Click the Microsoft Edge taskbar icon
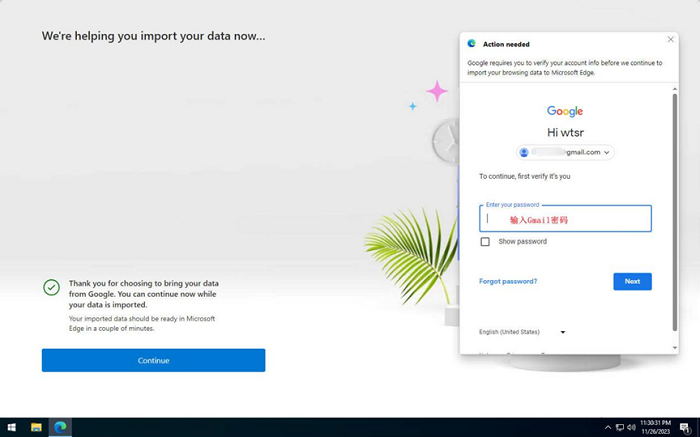Screen dimensions: 700x437 coord(60,427)
